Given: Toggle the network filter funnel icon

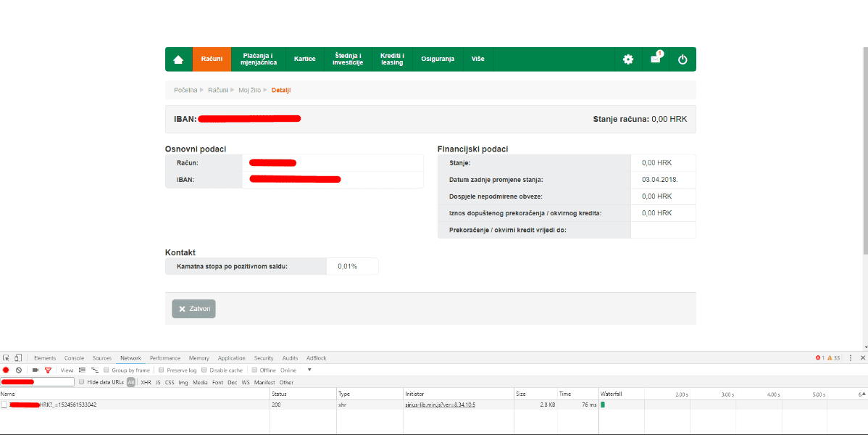Looking at the screenshot, I should pyautogui.click(x=48, y=370).
